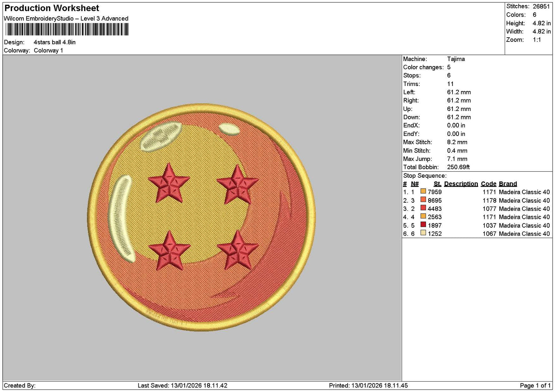
Task: Click the 'Created By:' footer label
Action: coord(20,385)
